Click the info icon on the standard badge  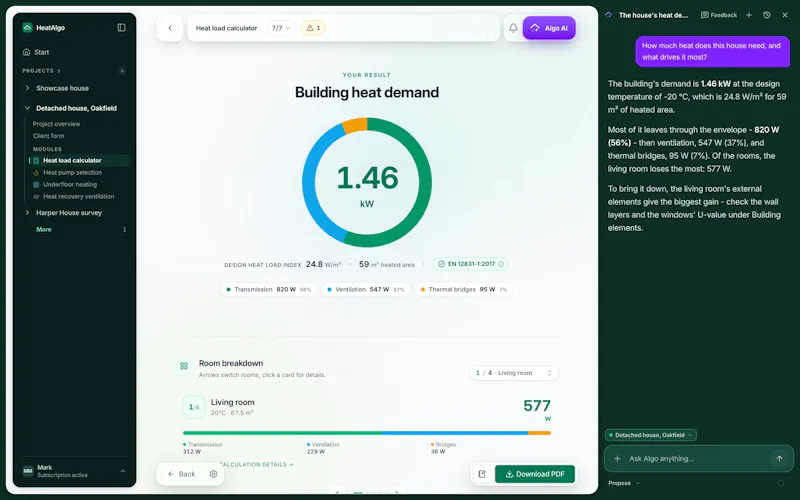(501, 264)
